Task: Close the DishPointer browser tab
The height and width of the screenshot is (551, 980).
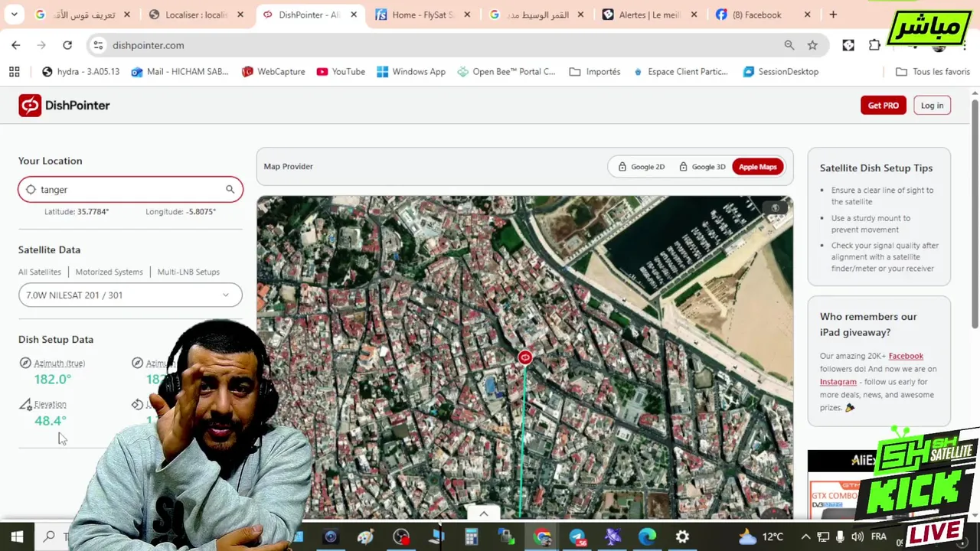Action: [x=354, y=15]
